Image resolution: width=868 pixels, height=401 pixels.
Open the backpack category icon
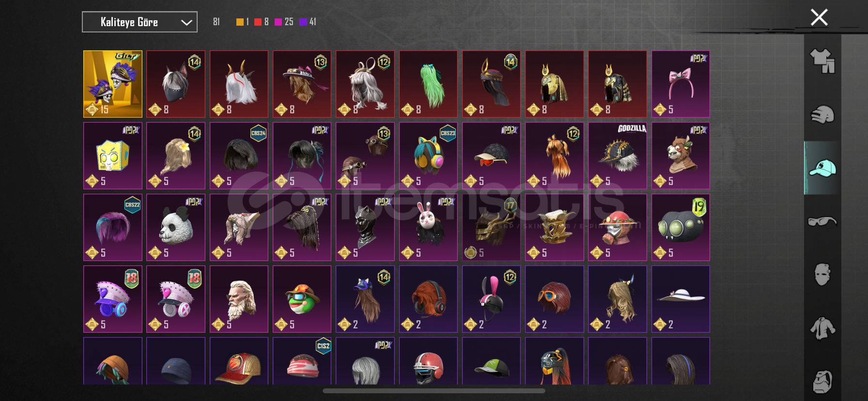[x=822, y=382]
